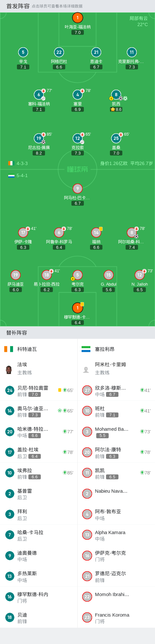Open 阿马杜-巴卡 number 9 striker icon
This screenshot has height=644, width=155.
(78, 188)
